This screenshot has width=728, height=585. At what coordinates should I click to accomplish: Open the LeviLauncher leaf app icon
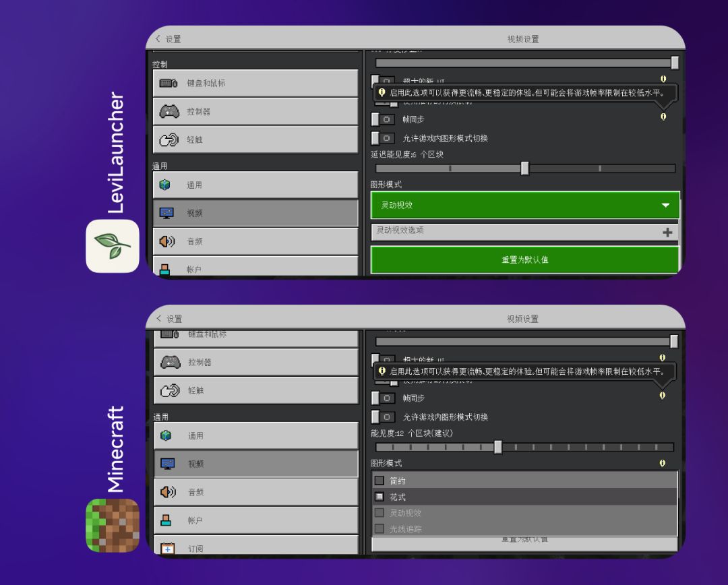pos(113,246)
